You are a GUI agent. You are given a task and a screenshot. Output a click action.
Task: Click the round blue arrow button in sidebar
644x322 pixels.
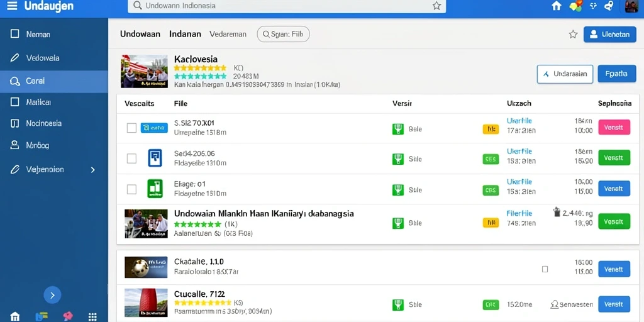52,295
